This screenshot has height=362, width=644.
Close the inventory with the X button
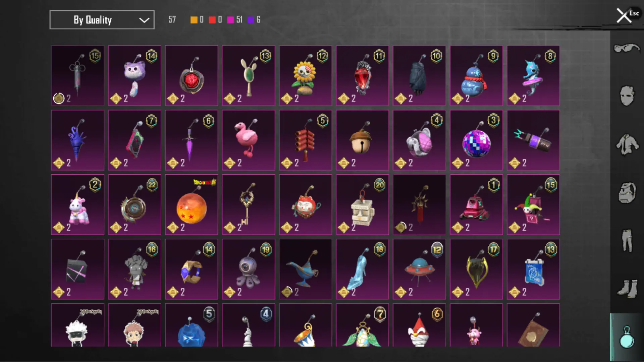[624, 15]
